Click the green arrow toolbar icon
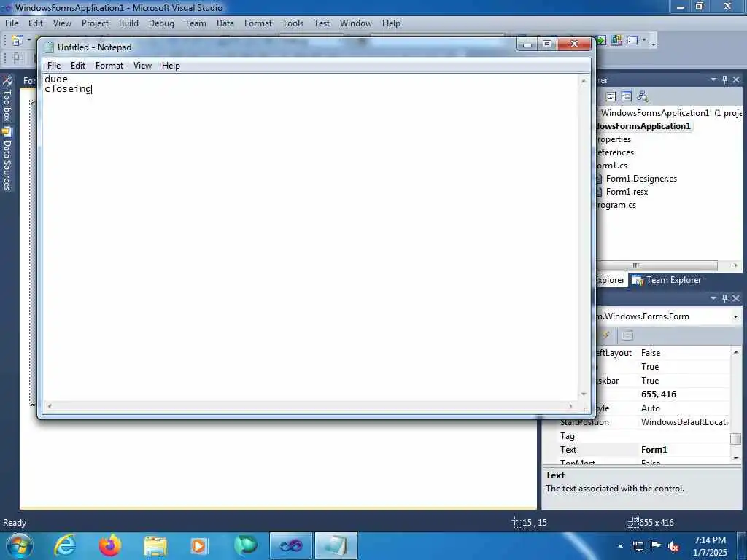Image resolution: width=747 pixels, height=560 pixels. (x=601, y=41)
